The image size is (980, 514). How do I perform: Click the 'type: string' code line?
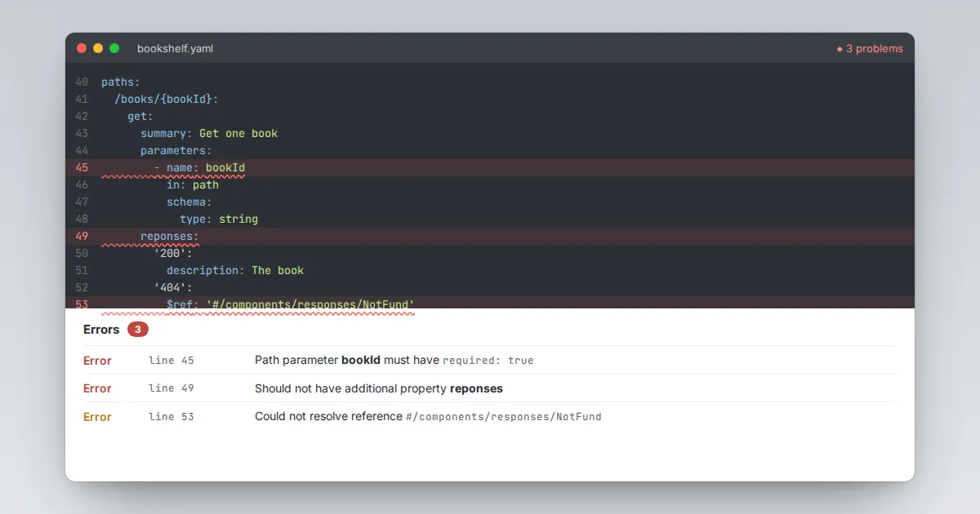pyautogui.click(x=219, y=219)
